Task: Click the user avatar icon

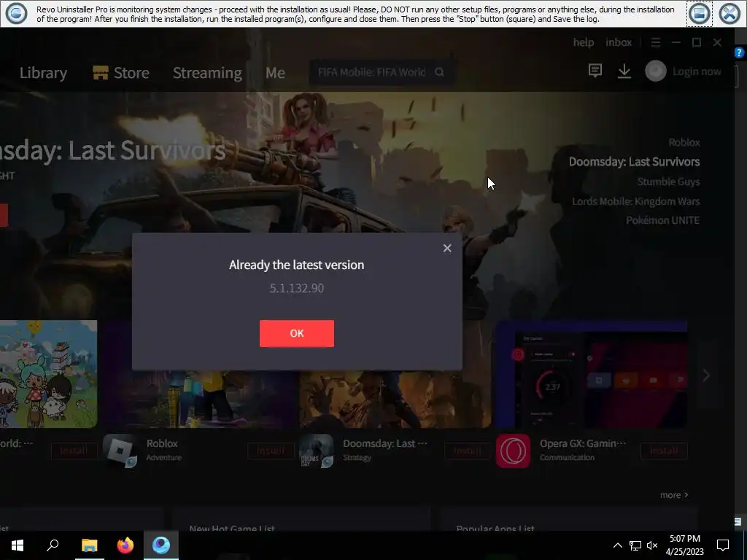Action: pyautogui.click(x=656, y=71)
